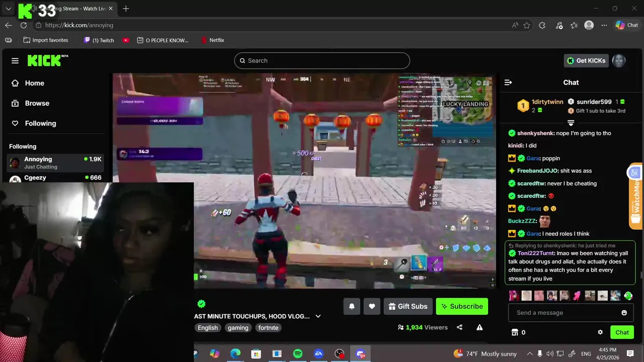The image size is (644, 362).
Task: Open browser Settings and more menu
Action: point(604,25)
